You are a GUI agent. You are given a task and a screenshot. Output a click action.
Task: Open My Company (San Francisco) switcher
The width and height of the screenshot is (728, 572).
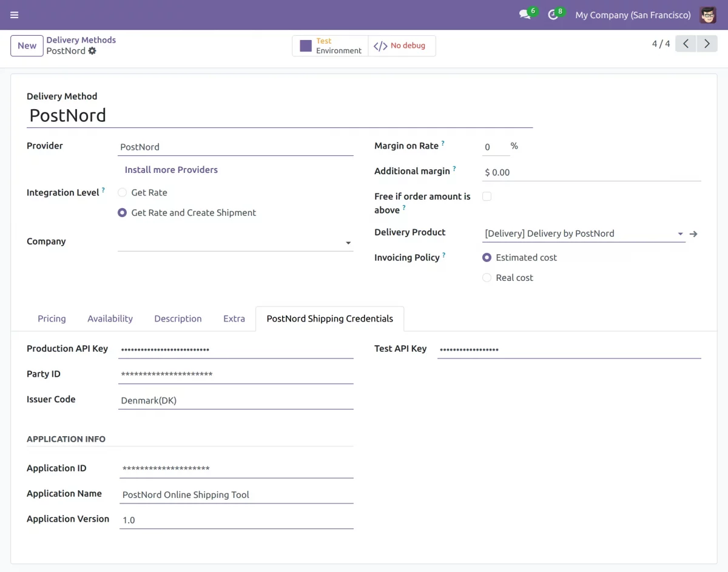(x=633, y=15)
